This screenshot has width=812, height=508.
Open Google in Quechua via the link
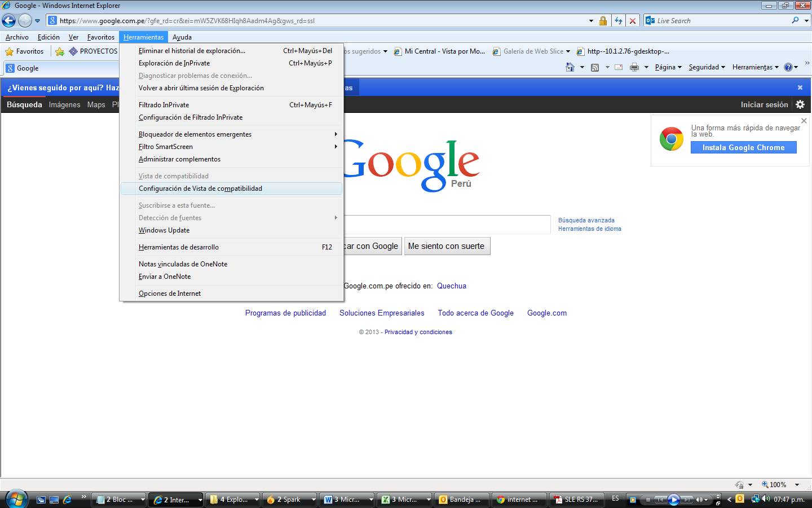point(451,286)
